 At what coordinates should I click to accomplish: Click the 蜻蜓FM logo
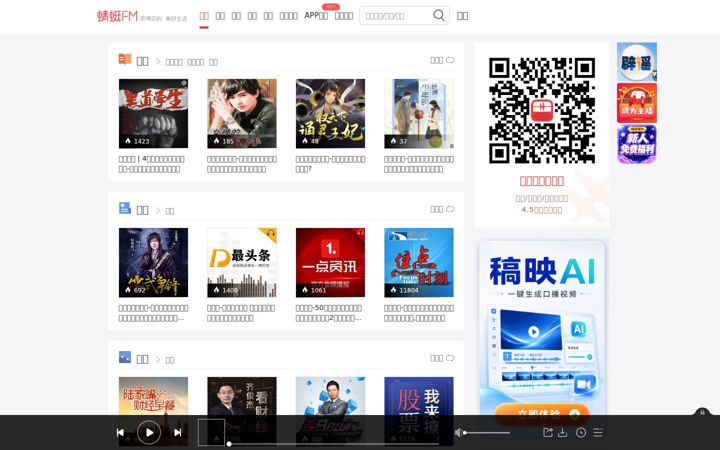pos(117,16)
